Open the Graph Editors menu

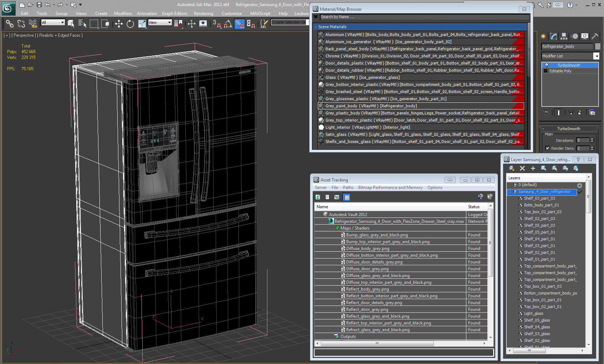[174, 13]
